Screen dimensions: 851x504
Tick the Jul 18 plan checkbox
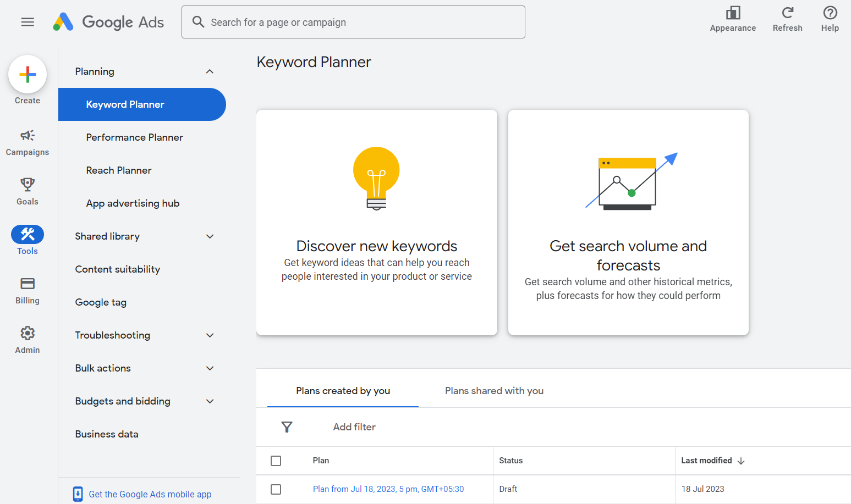click(x=276, y=489)
